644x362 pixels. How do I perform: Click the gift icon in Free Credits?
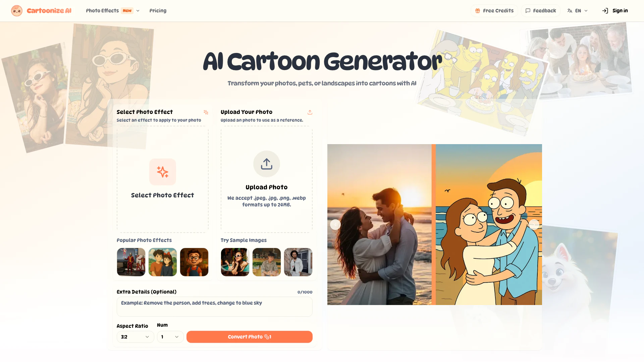(478, 11)
